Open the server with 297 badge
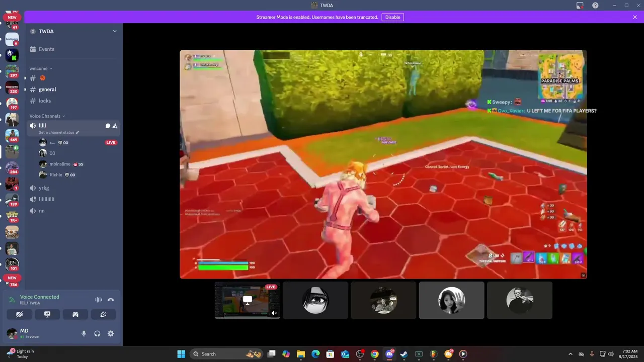Image resolution: width=644 pixels, height=362 pixels. 12,71
